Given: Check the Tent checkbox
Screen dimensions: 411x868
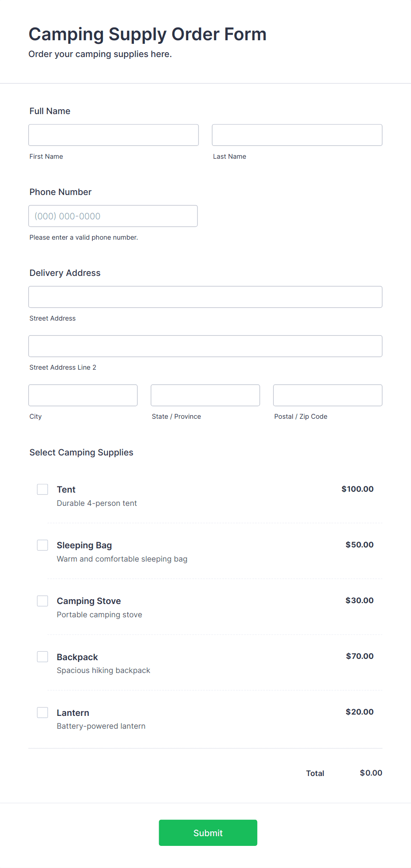Looking at the screenshot, I should (42, 489).
